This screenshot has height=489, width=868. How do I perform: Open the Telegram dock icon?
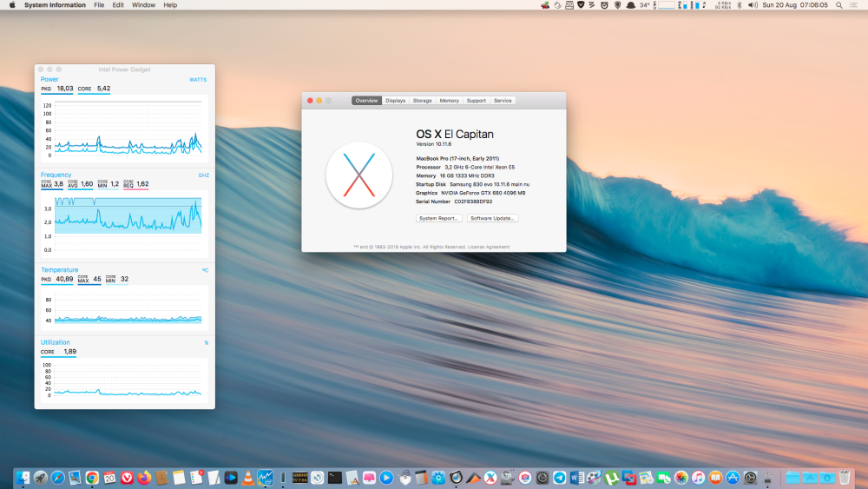tap(560, 478)
